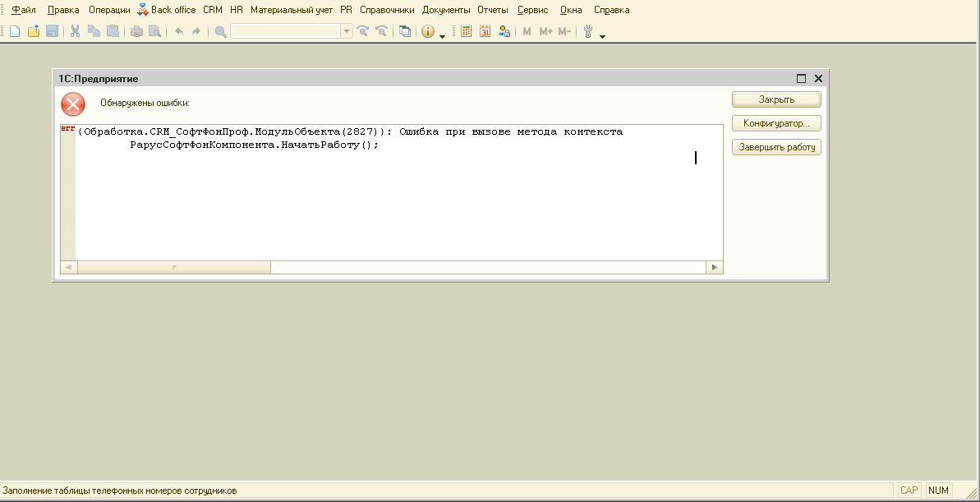This screenshot has height=502, width=980.
Task: Open the HR menu
Action: (237, 10)
